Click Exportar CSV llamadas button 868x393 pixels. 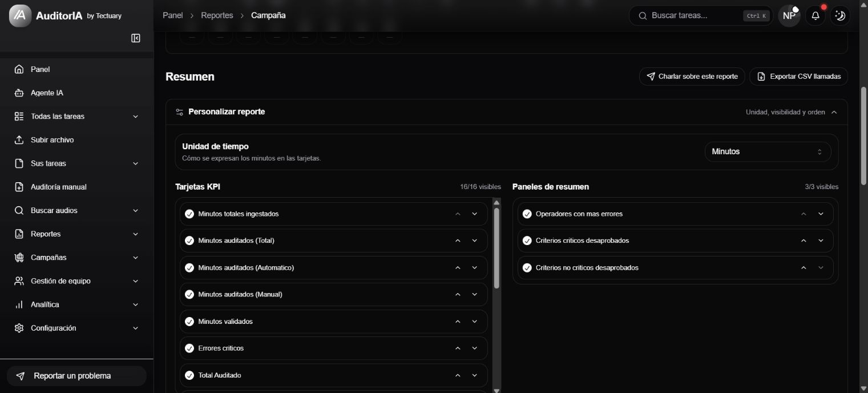pos(798,76)
